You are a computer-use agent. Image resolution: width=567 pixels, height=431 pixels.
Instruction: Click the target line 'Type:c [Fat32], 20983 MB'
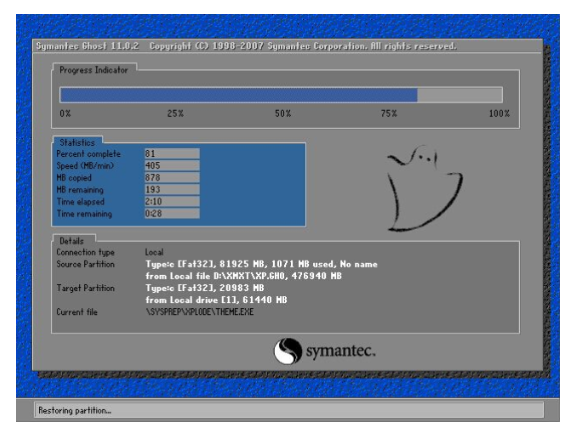(205, 288)
